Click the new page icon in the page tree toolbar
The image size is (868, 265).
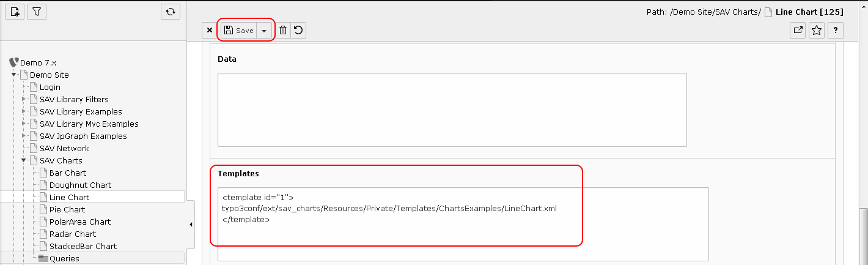(x=16, y=11)
